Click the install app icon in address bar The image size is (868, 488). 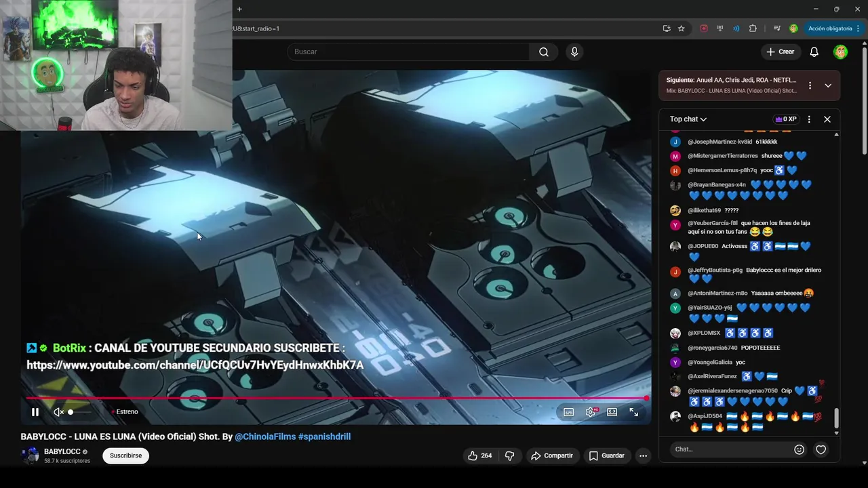[x=667, y=28]
